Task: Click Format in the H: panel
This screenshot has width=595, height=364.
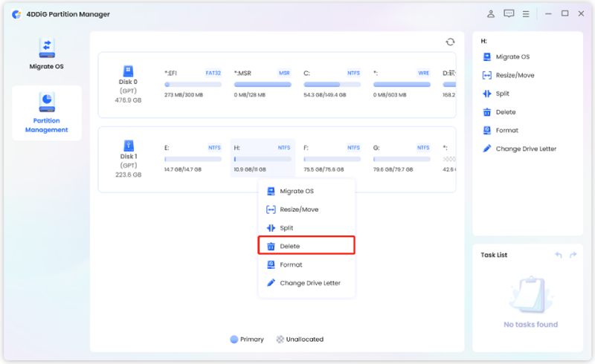Action: (506, 131)
